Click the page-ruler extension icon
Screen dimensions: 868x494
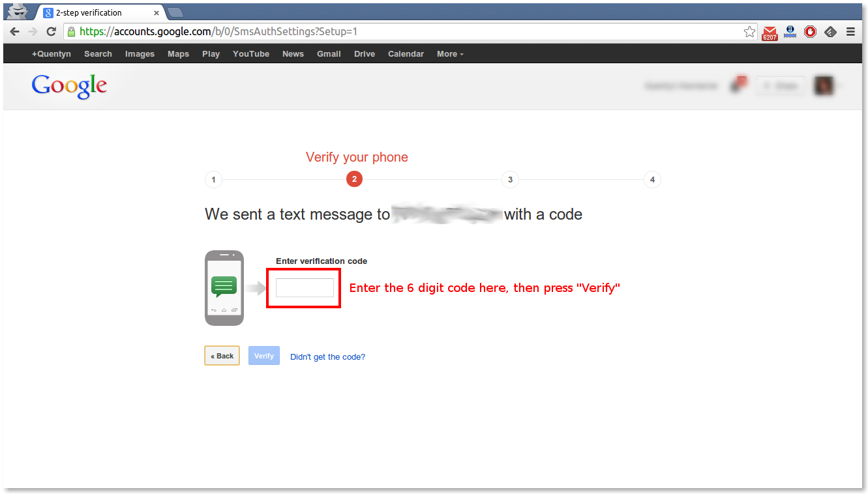790,31
